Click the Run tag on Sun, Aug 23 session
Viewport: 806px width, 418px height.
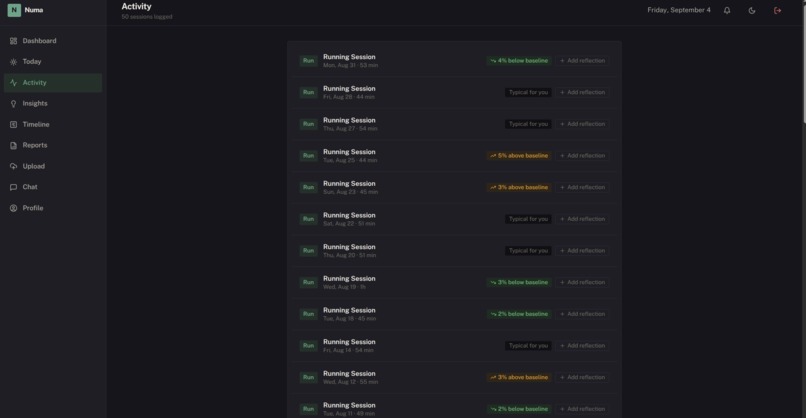(x=308, y=187)
